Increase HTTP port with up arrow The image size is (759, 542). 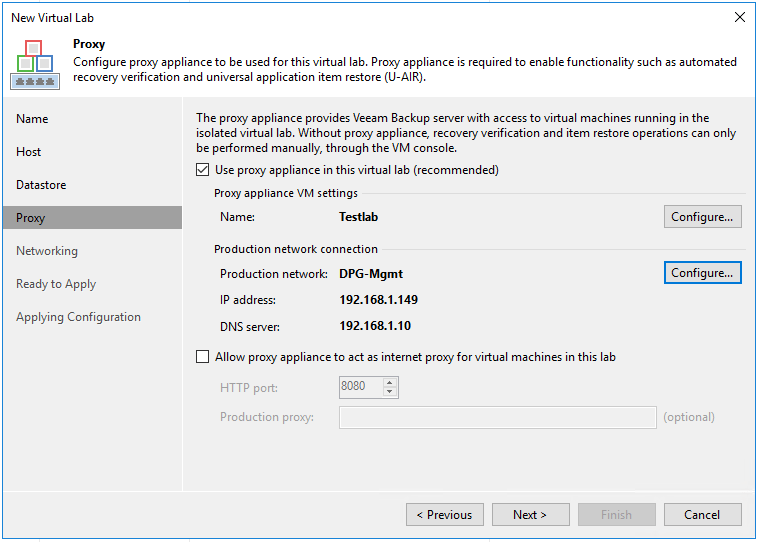[390, 382]
